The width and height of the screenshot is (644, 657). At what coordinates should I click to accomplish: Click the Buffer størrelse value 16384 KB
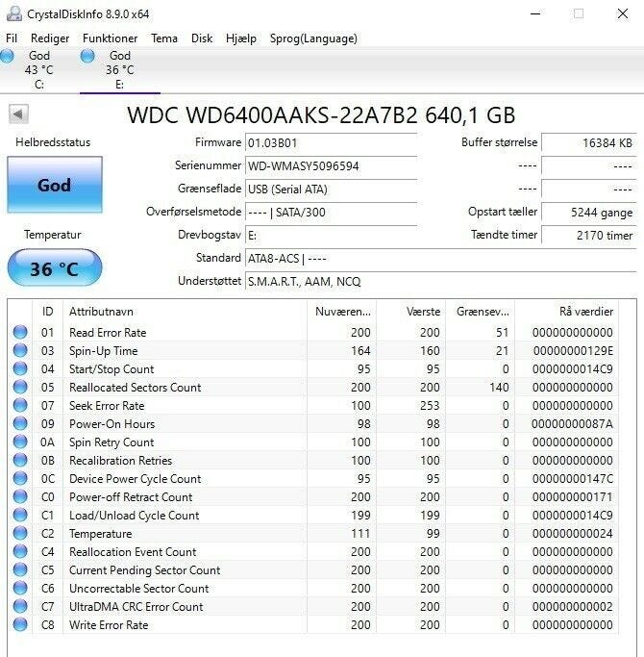click(x=588, y=143)
